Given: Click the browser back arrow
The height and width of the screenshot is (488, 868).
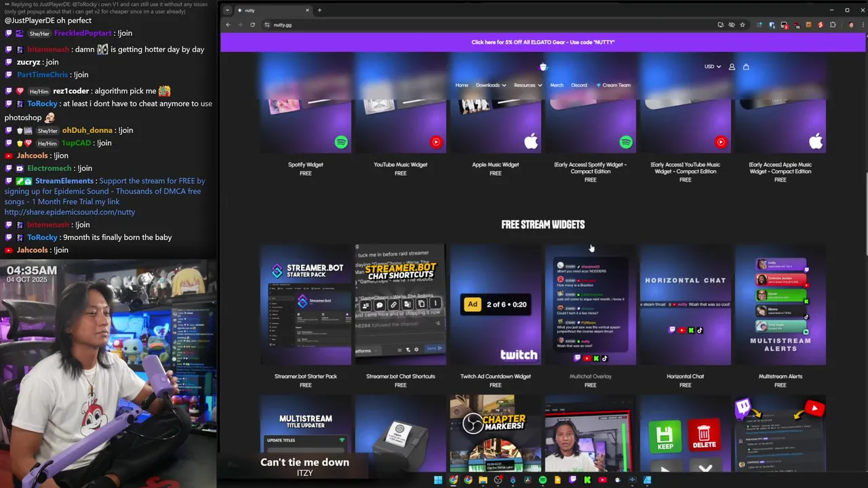Looking at the screenshot, I should (x=228, y=24).
